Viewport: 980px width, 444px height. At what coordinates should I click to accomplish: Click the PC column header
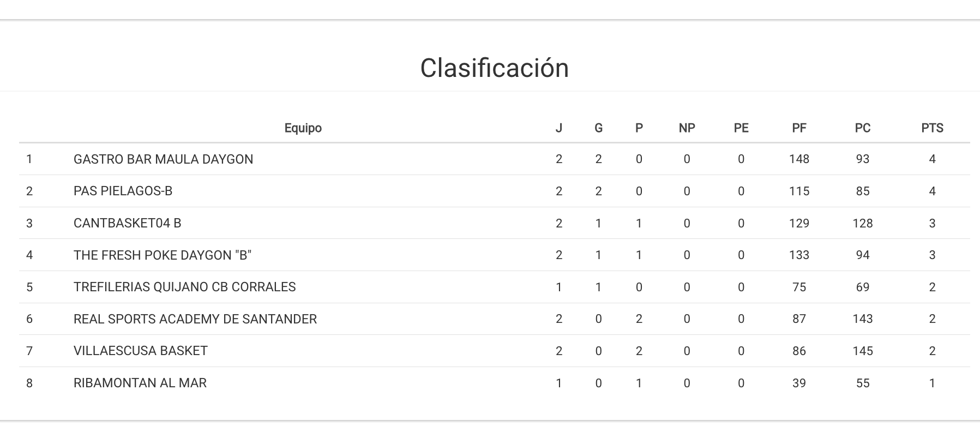pyautogui.click(x=862, y=128)
